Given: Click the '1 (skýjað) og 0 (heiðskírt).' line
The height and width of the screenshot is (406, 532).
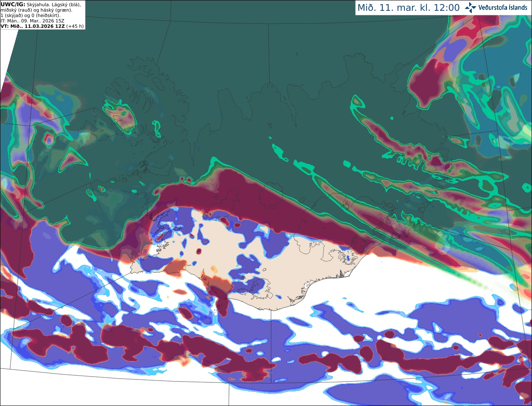Looking at the screenshot, I should click(x=30, y=15).
